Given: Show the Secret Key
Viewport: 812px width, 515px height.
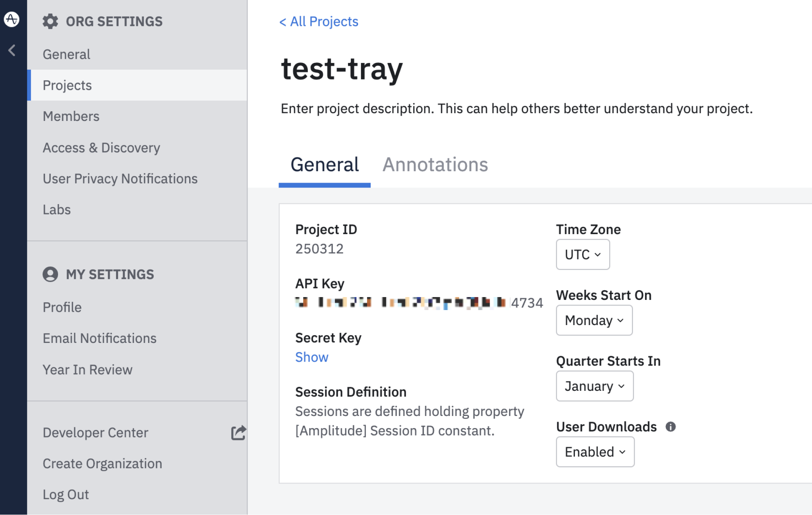Looking at the screenshot, I should [x=311, y=357].
